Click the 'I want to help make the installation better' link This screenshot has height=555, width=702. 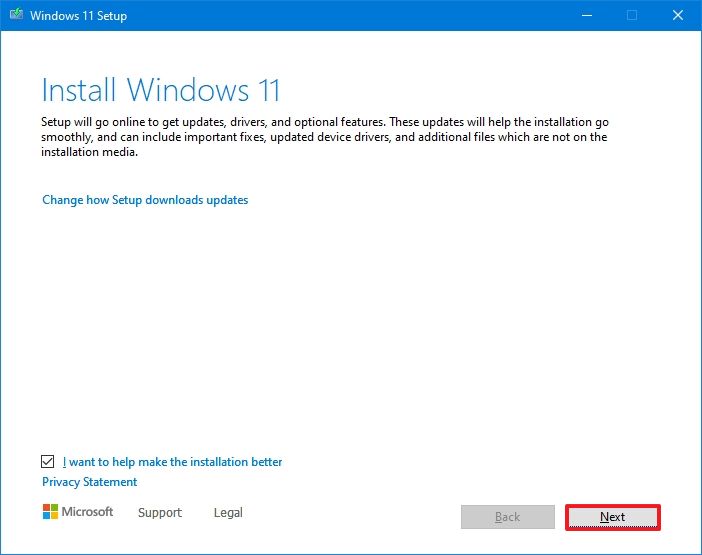(172, 462)
